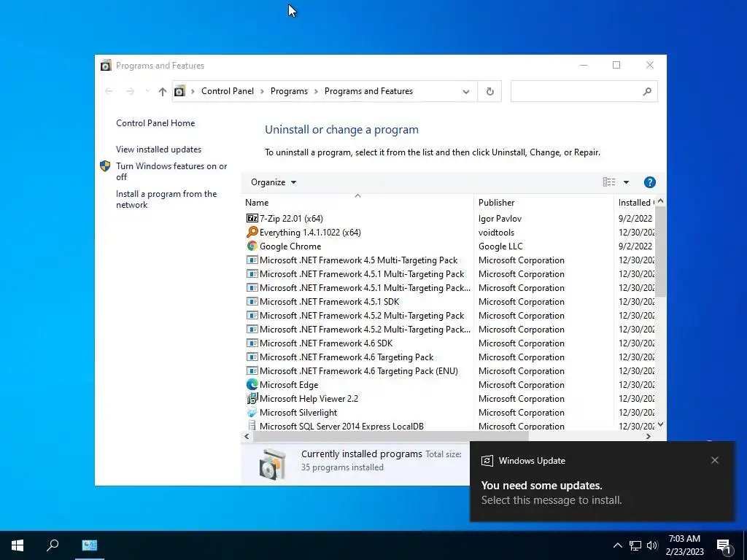Open the taskbar clock and date
The image size is (747, 560).
pyautogui.click(x=684, y=545)
